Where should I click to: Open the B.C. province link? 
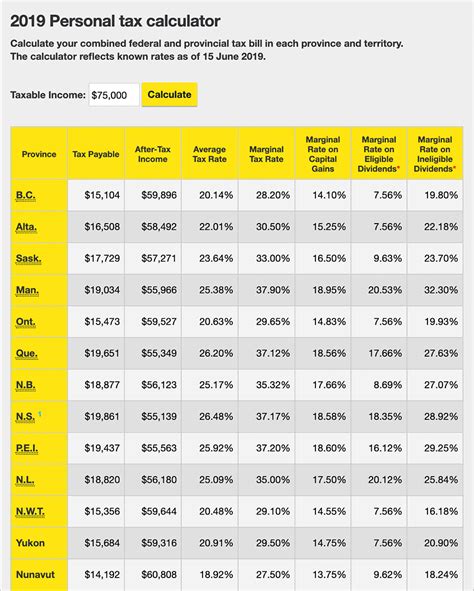(26, 196)
